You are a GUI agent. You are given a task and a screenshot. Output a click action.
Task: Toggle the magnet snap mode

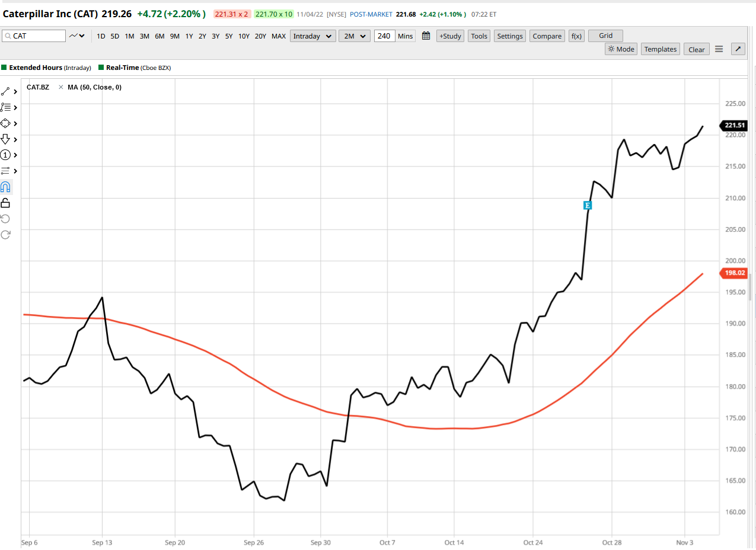[6, 187]
